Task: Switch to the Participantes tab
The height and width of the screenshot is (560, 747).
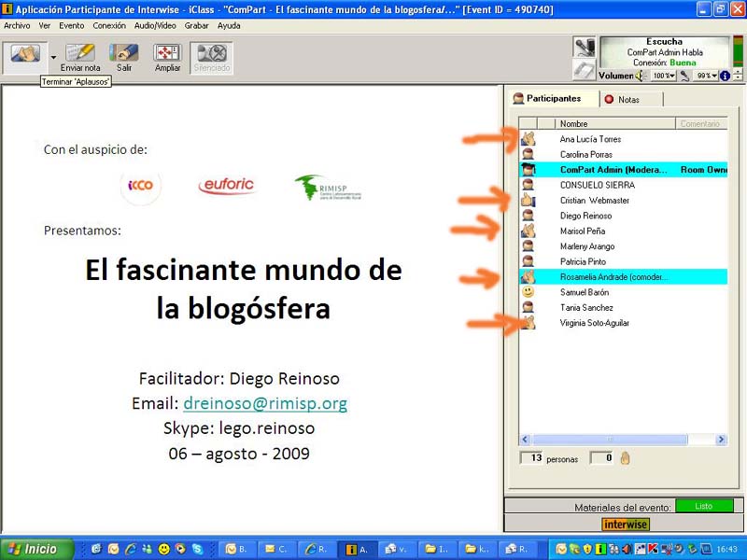Action: click(x=553, y=99)
